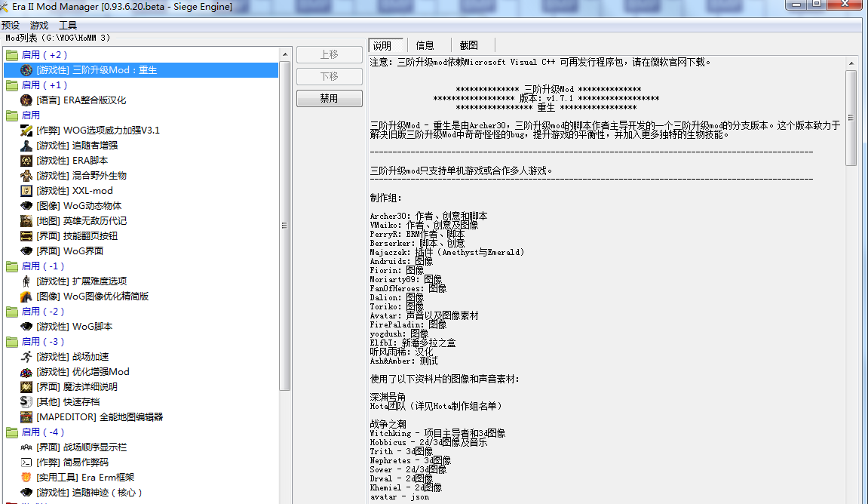Select the 全能地图编辑器 mod entry
The image size is (868, 504).
pos(100,416)
